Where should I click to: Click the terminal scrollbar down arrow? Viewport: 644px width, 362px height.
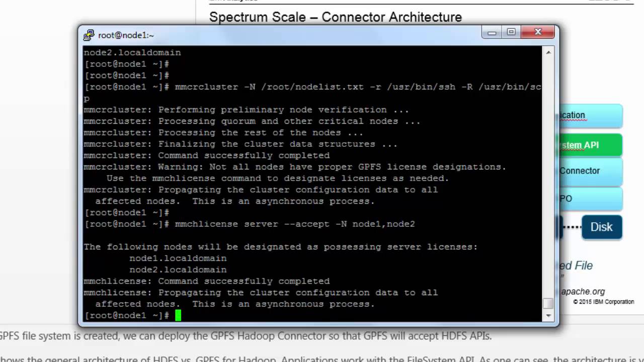pyautogui.click(x=548, y=316)
